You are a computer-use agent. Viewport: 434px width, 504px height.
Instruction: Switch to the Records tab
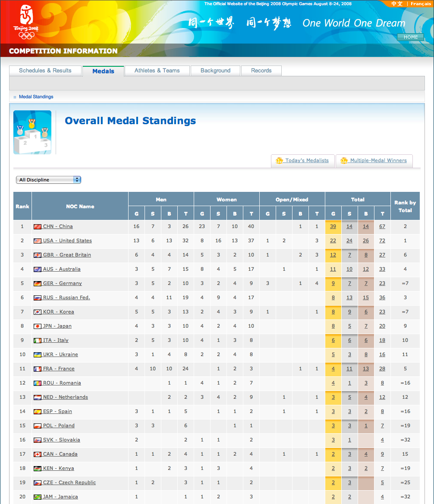coord(261,71)
